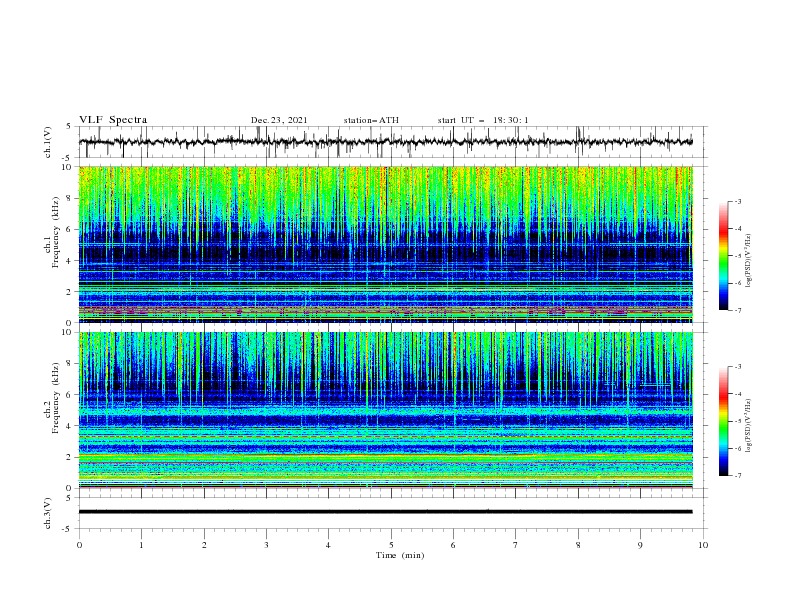This screenshot has height=612, width=792.
Task: Click the '2' kHz tick on ch.2 axis
Action: tap(70, 457)
